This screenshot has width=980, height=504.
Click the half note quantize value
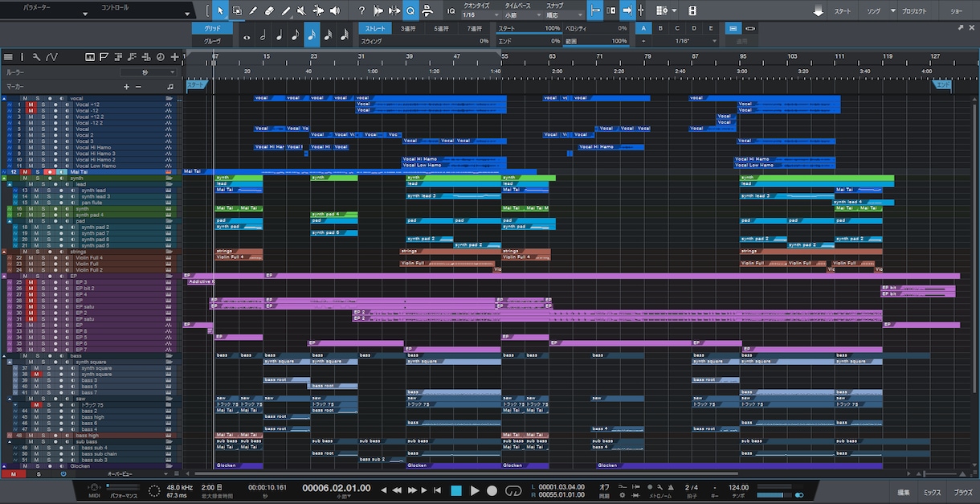[x=263, y=35]
